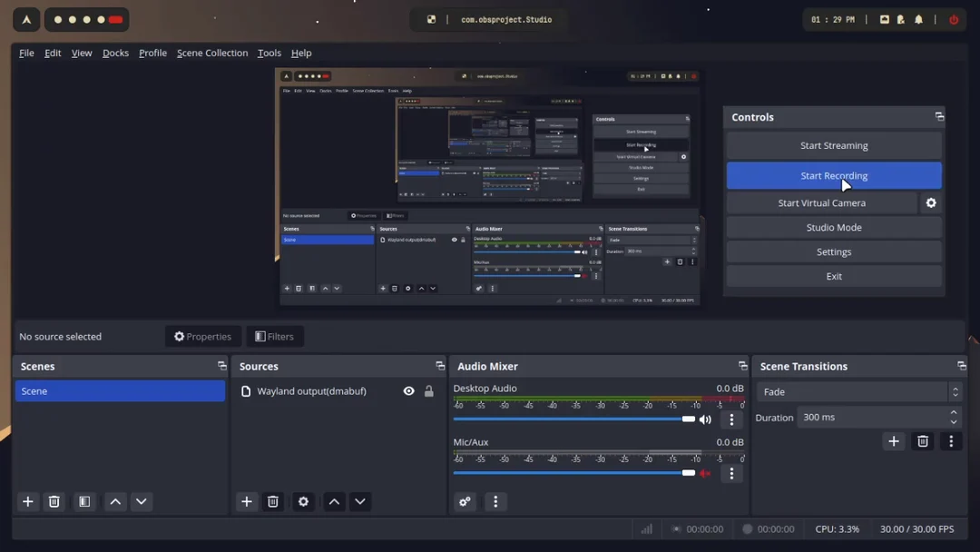
Task: Enable Studio Mode
Action: pos(833,227)
